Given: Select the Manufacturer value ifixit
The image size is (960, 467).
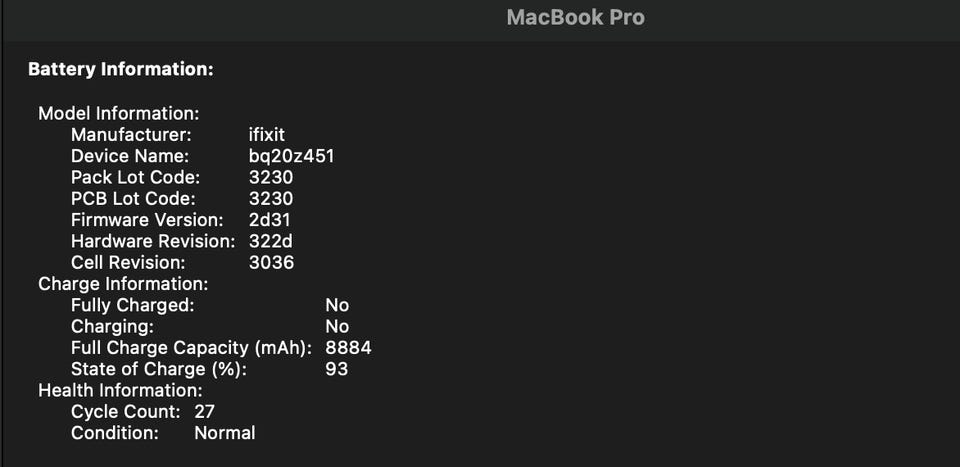Looking at the screenshot, I should (x=269, y=134).
